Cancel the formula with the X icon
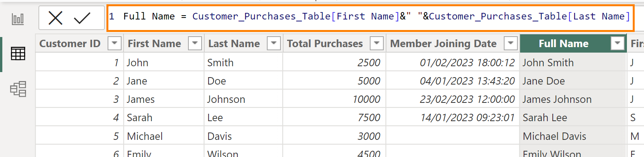 pos(56,18)
